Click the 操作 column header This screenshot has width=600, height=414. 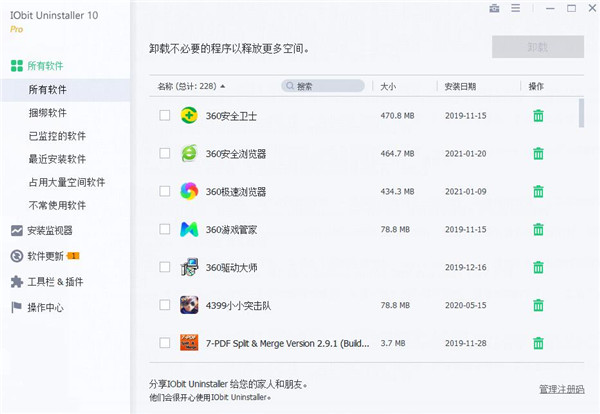coord(536,86)
